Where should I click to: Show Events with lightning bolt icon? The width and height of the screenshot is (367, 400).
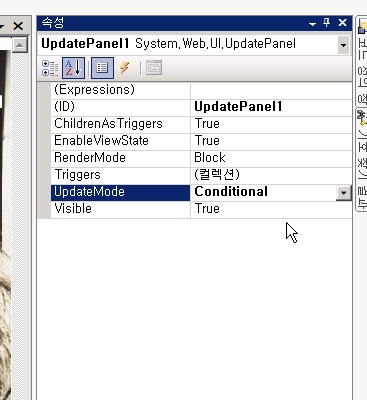tap(125, 68)
